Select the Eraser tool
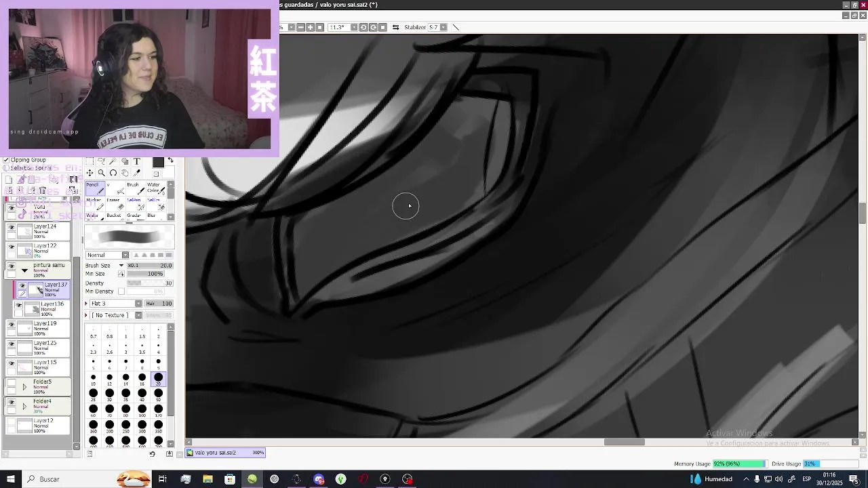 click(115, 203)
